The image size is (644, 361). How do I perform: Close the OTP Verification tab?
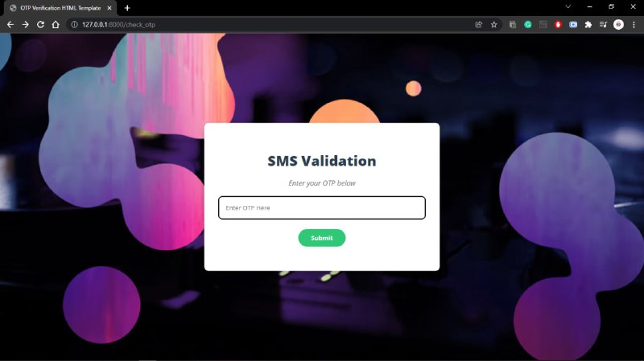(109, 8)
